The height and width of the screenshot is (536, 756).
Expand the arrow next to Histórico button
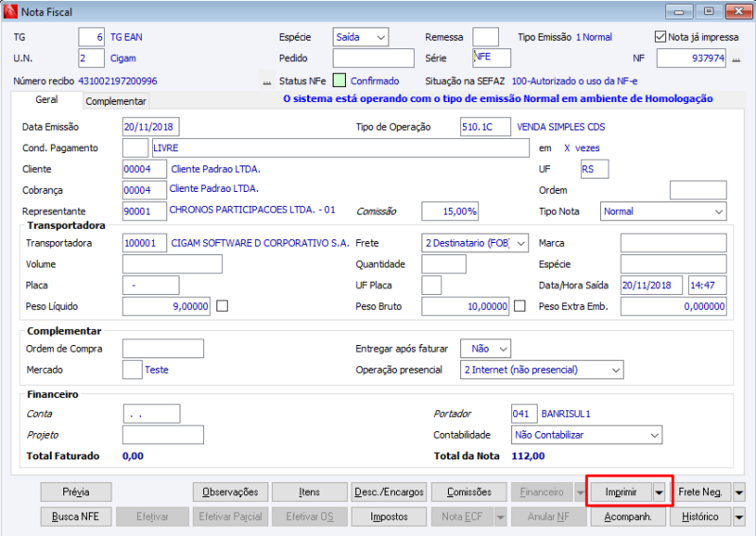tap(739, 517)
